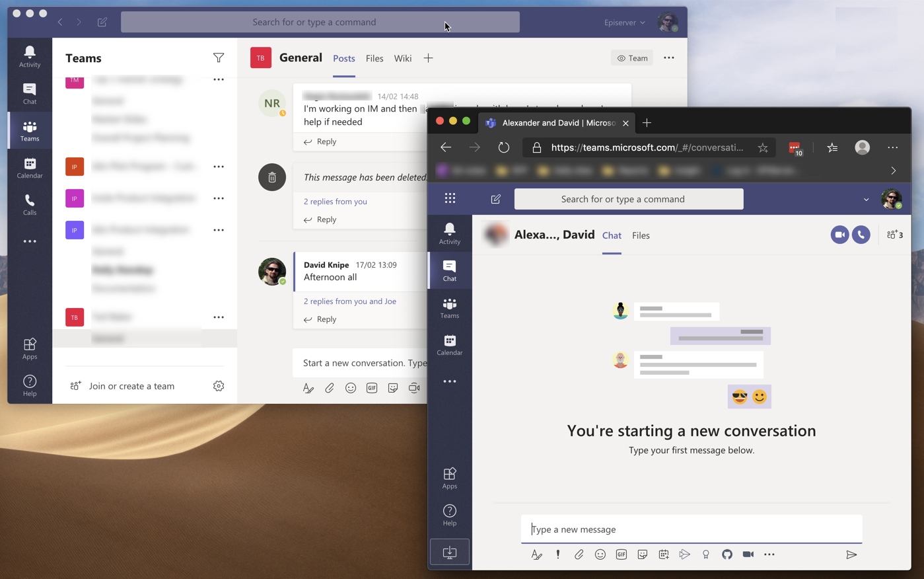This screenshot has width=924, height=579.
Task: Show more bookmarks using the chevron
Action: 893,171
